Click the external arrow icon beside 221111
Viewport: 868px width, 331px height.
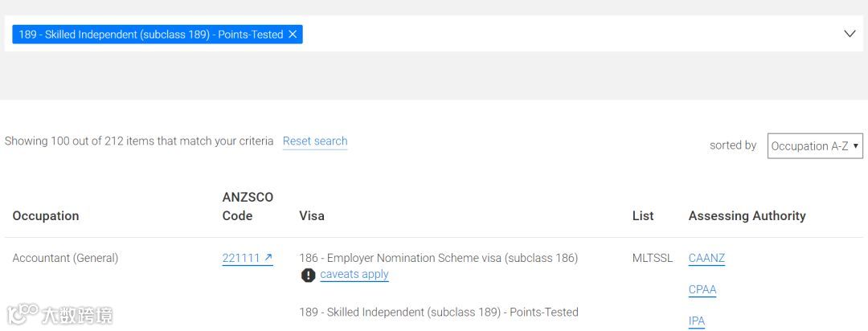tap(268, 258)
